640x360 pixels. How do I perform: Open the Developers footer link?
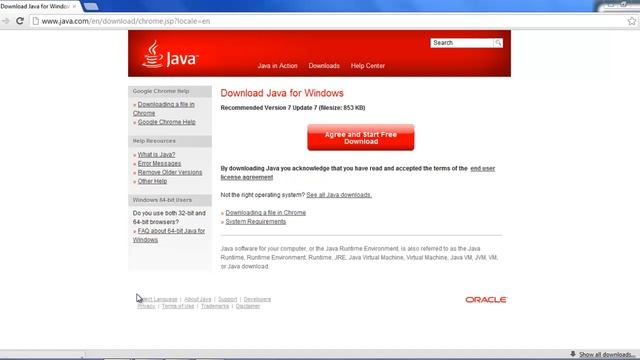257,299
